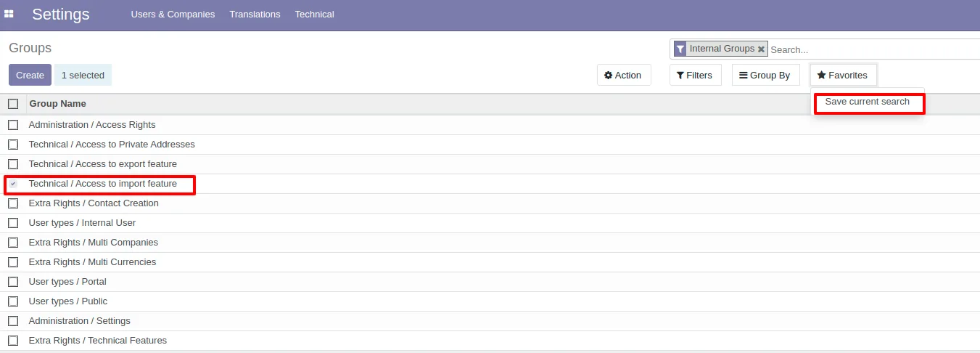Open the Technical menu
The image size is (980, 353).
tap(314, 14)
